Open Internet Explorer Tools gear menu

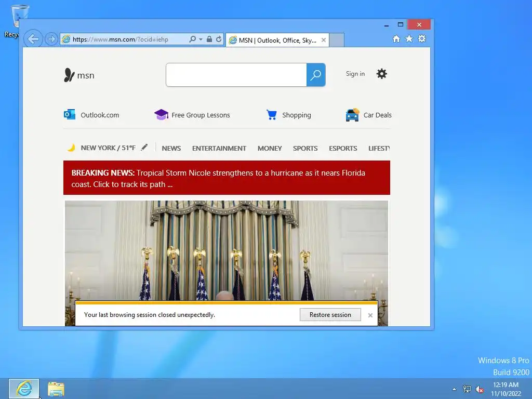point(422,38)
